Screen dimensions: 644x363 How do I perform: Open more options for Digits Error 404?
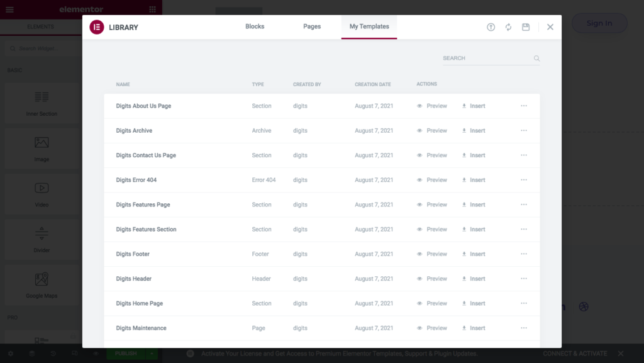click(x=524, y=180)
